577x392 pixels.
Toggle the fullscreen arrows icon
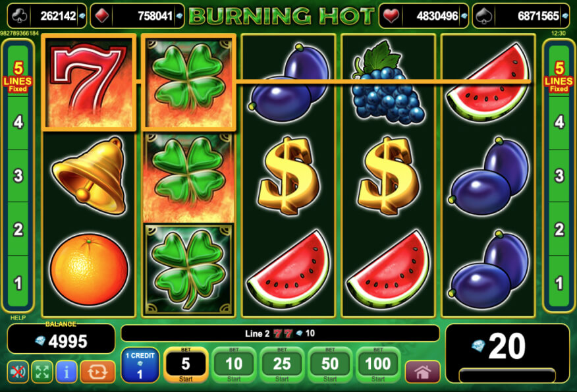42,372
